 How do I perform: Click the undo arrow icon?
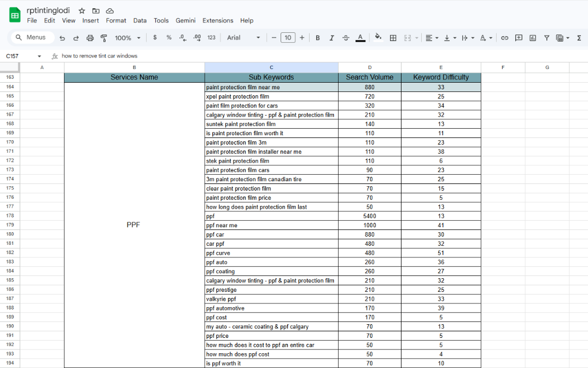click(62, 38)
